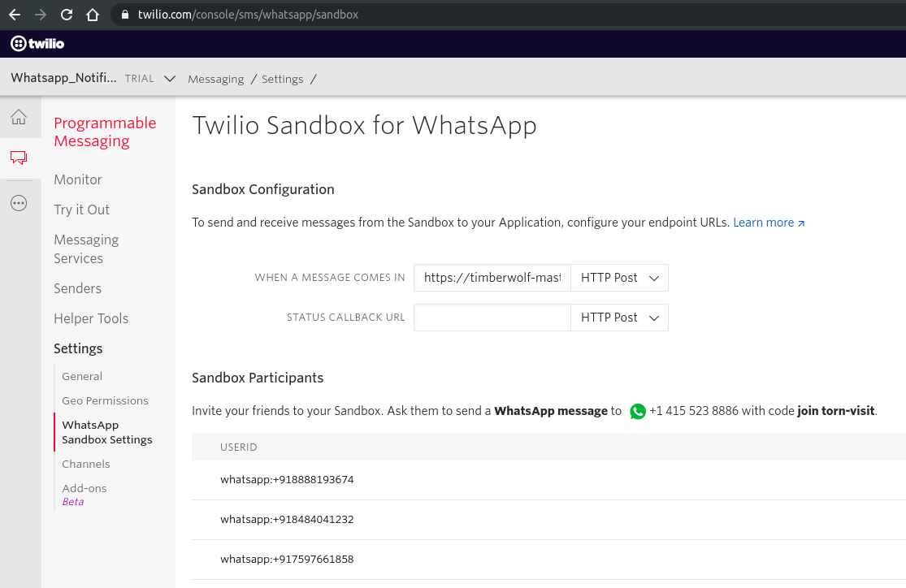Screen dimensions: 906x588
Task: Click the browser address bar URL
Action: point(248,15)
